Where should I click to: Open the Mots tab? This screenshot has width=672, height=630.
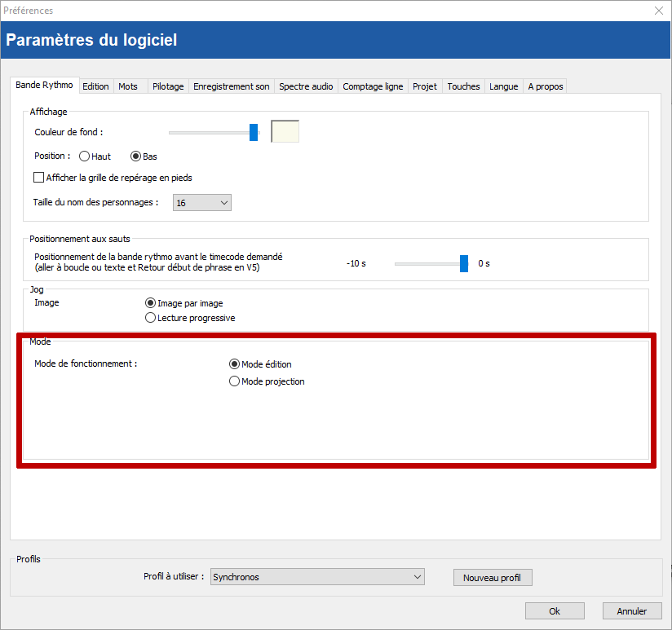coord(128,86)
